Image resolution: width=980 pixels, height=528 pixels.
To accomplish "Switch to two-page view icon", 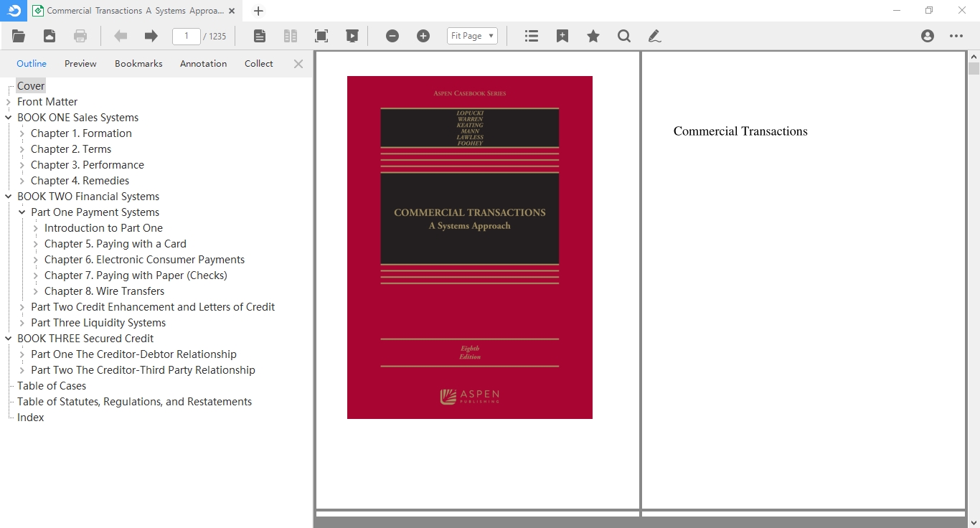I will coord(291,36).
